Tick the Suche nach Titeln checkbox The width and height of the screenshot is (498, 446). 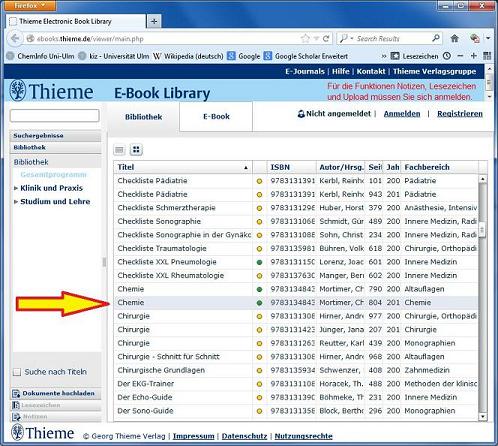pos(17,372)
